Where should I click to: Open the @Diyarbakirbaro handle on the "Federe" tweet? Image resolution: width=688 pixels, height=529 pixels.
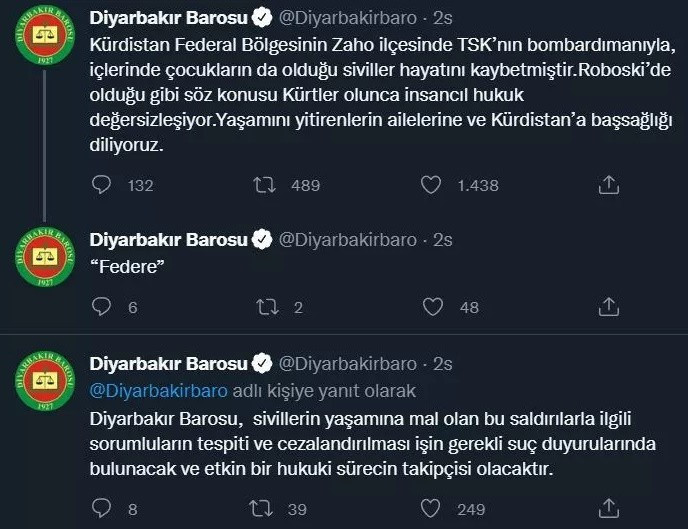click(348, 240)
